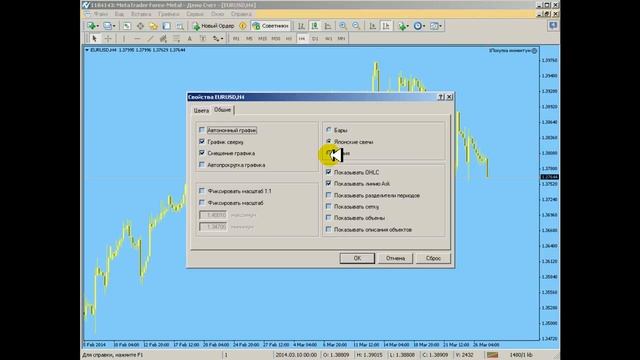
Task: Toggle the Terminal panel icon
Action: pos(167,26)
